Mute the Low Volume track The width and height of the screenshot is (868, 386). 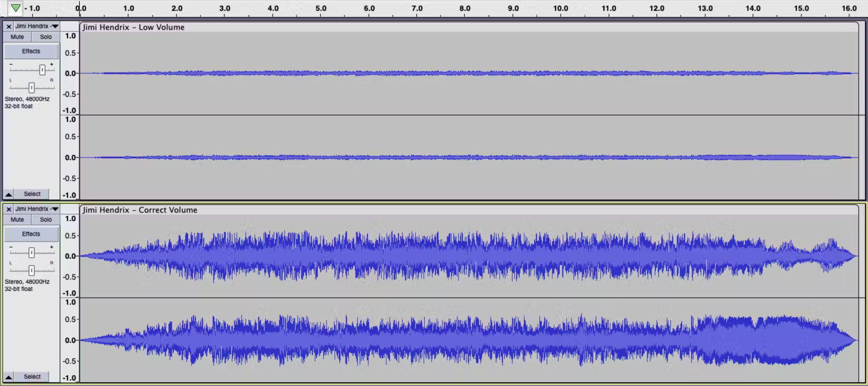point(17,37)
